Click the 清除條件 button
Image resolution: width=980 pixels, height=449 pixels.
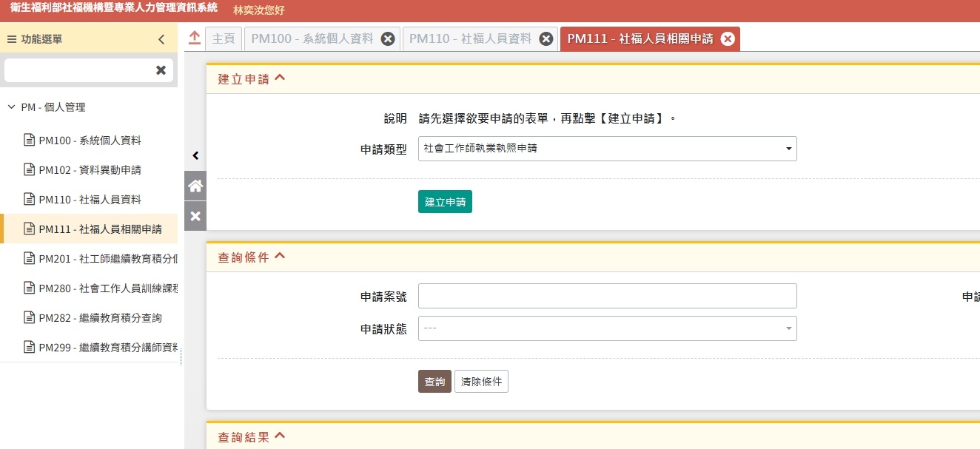[481, 382]
